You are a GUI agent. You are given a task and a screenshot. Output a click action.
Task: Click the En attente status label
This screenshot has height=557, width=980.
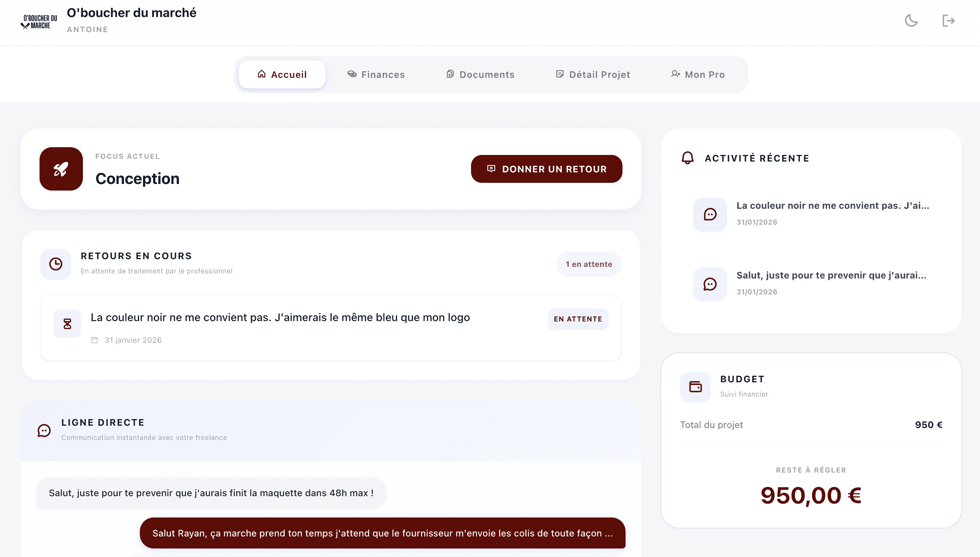(x=578, y=319)
